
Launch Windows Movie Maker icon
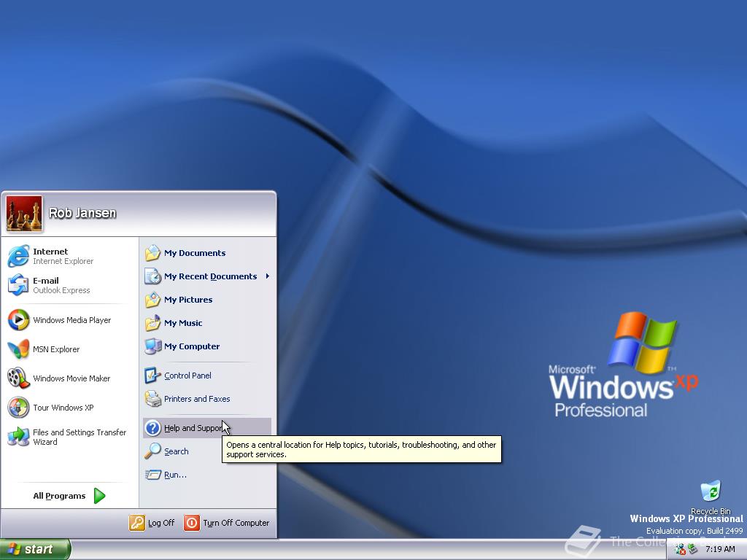[18, 378]
